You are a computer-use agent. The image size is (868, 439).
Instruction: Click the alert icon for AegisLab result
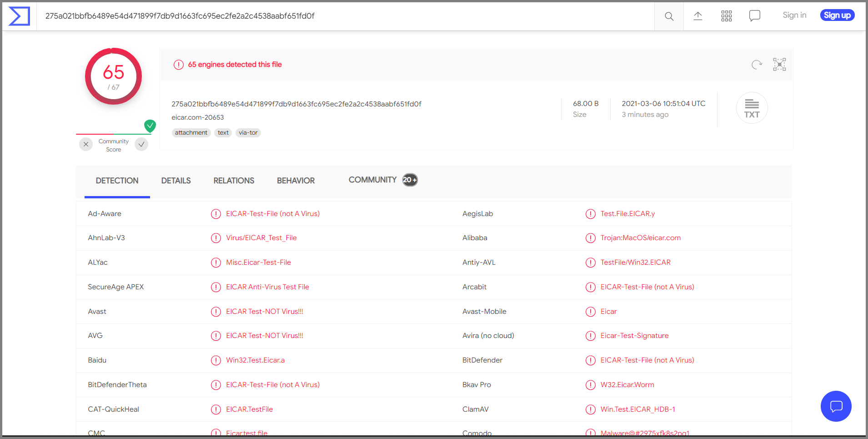[x=591, y=214]
